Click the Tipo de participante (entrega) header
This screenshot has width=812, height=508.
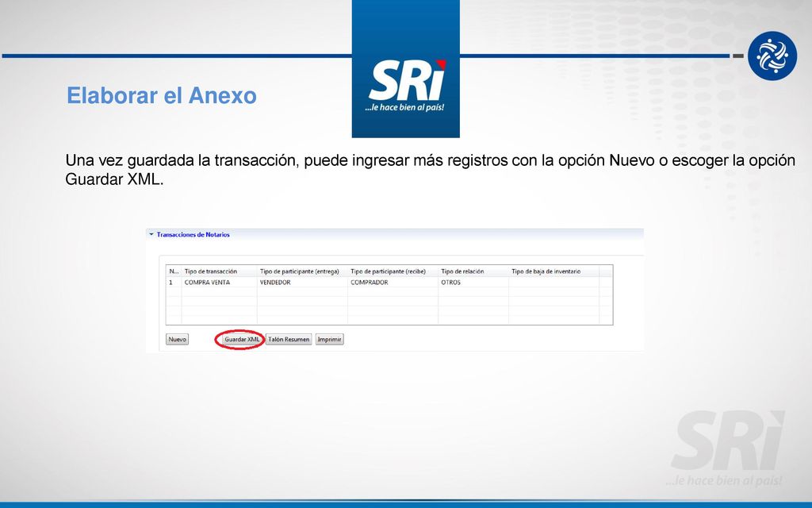pyautogui.click(x=302, y=271)
